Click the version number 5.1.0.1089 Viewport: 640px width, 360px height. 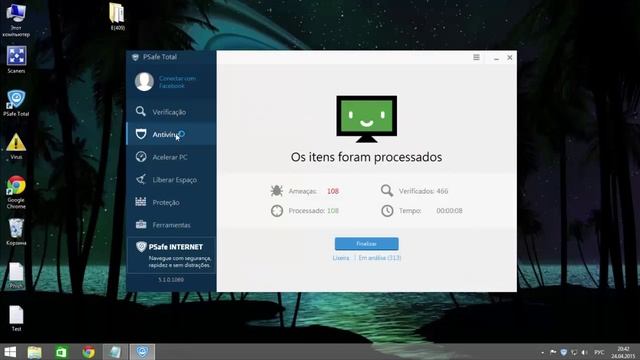click(171, 280)
